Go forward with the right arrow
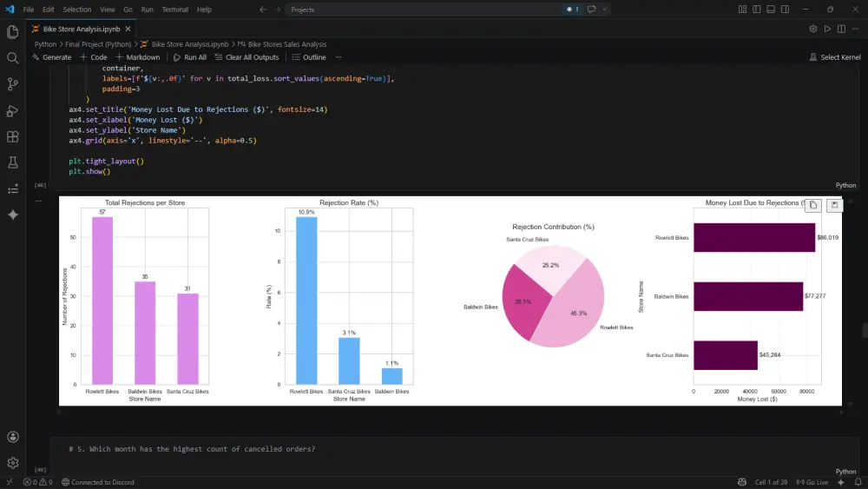Viewport: 868px width, 489px height. 277,10
